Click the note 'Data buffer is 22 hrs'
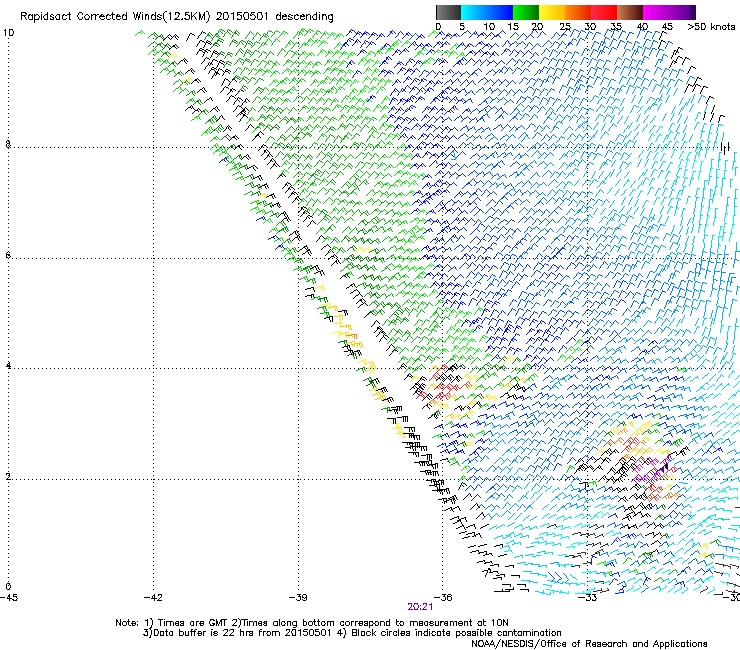This screenshot has height=650, width=740. point(204,633)
